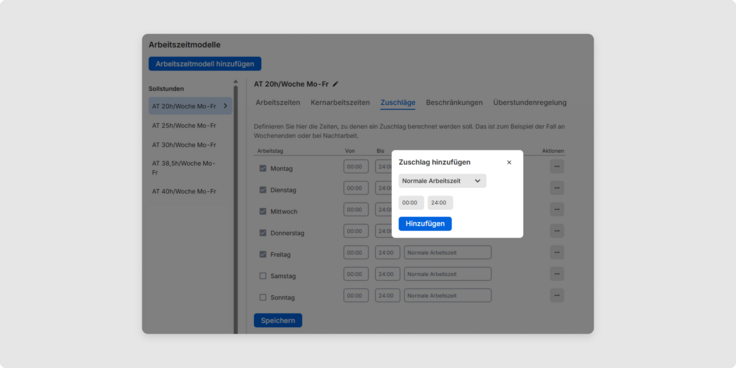Toggle the Donnerstag checkbox
The image size is (736, 368).
point(263,233)
